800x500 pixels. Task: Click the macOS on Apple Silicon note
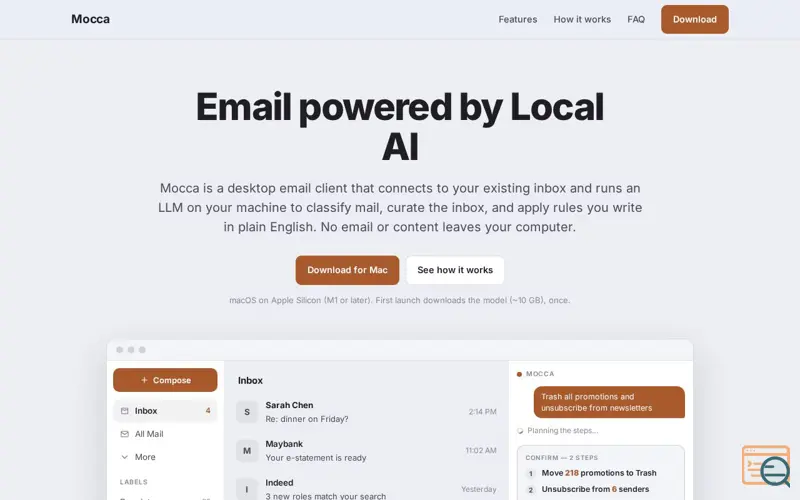399,300
